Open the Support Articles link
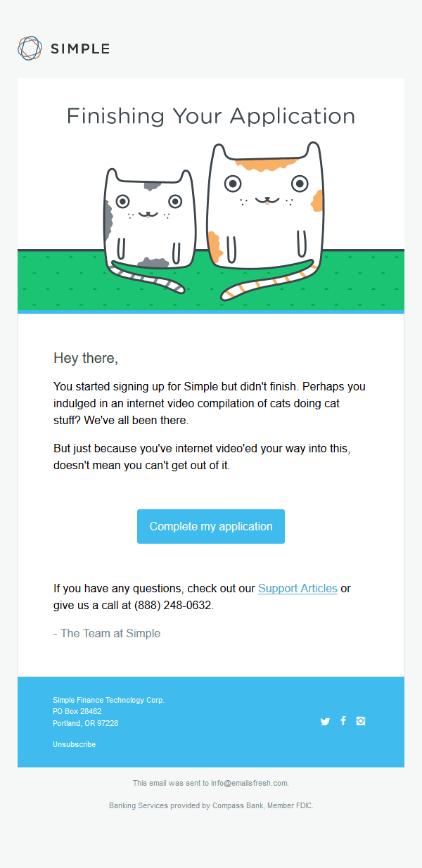The height and width of the screenshot is (868, 422). (x=298, y=588)
